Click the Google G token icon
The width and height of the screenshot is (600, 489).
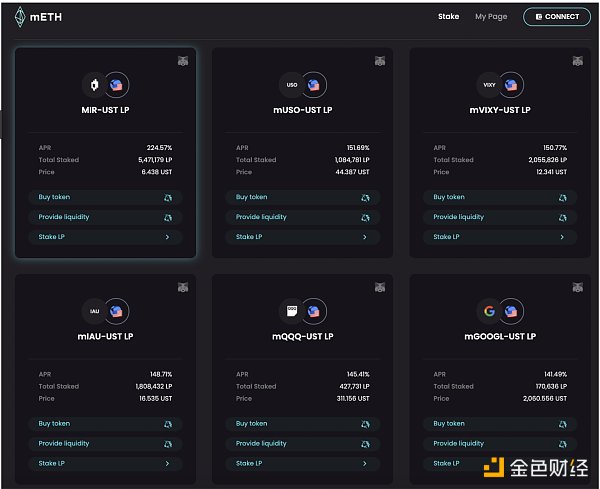click(489, 311)
